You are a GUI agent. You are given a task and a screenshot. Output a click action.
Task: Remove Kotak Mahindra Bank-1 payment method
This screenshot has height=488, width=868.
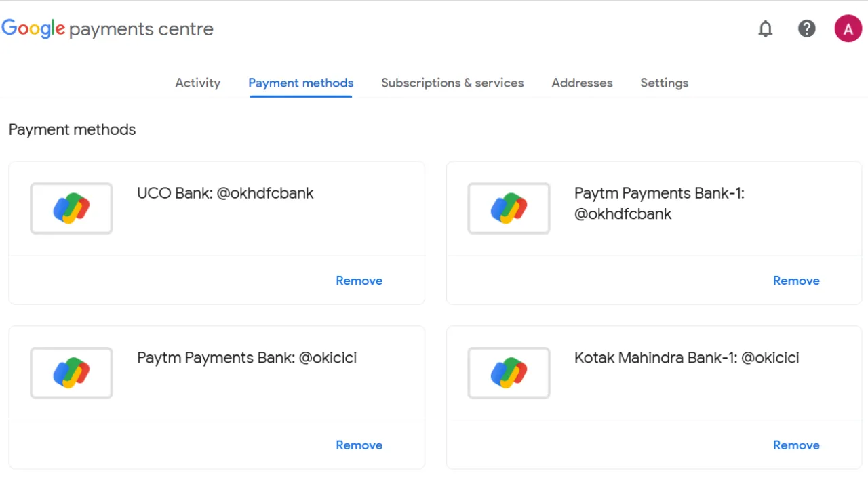pos(796,445)
